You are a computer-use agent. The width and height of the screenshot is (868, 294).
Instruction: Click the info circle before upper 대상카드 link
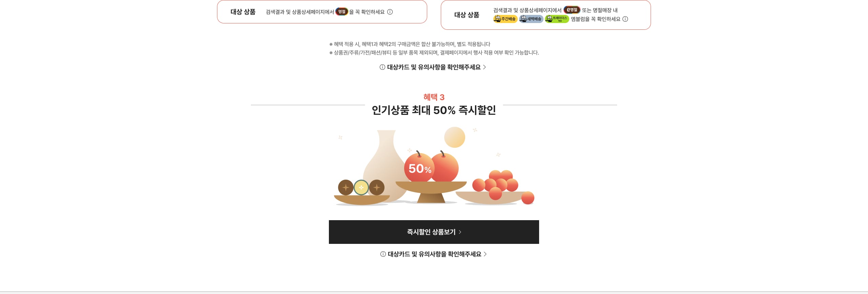click(x=382, y=67)
